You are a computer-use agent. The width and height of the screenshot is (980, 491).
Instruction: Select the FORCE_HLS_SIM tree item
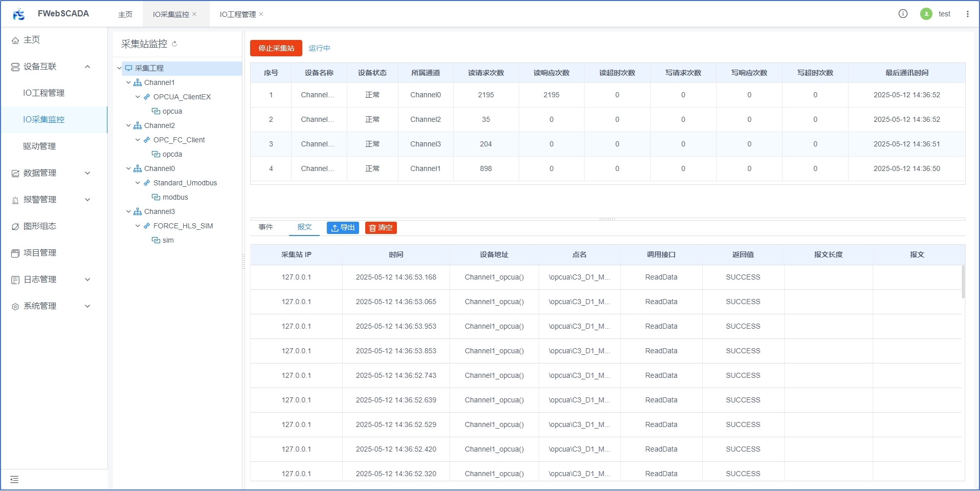(183, 226)
